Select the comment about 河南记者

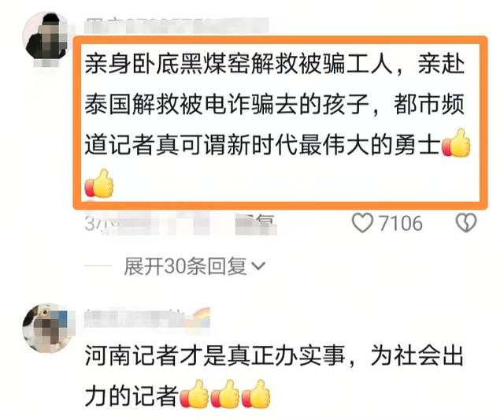click(274, 376)
